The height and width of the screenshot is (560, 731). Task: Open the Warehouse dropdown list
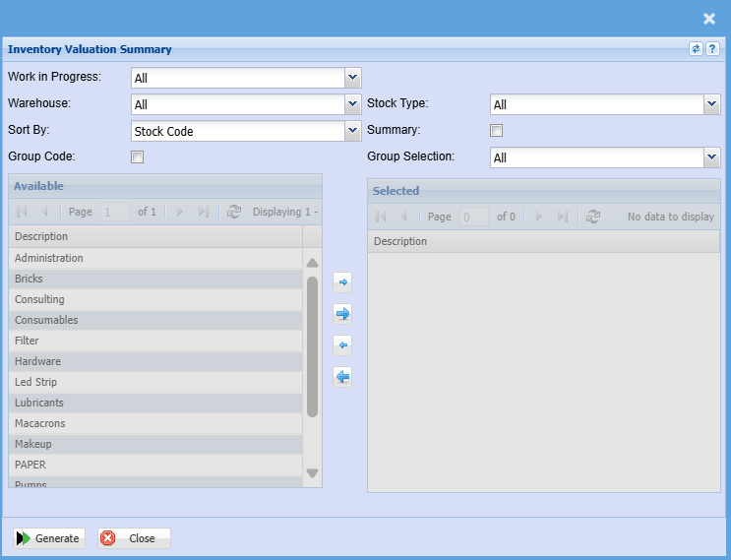(353, 104)
